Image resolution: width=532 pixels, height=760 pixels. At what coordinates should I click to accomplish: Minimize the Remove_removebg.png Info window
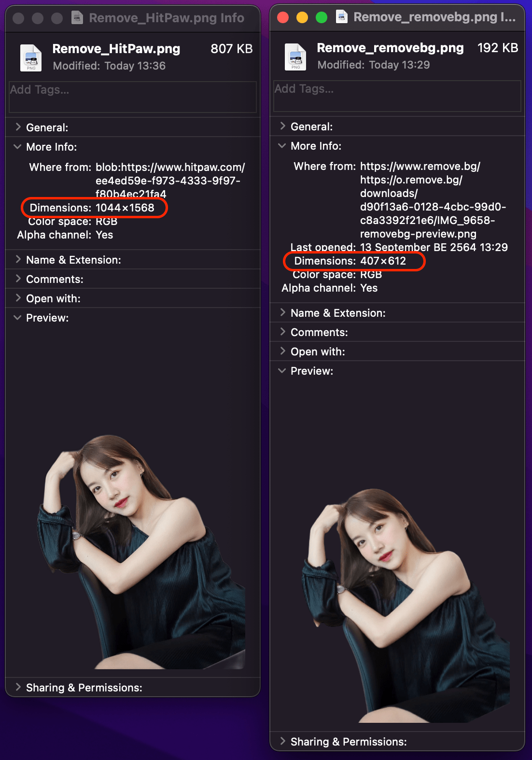[302, 18]
